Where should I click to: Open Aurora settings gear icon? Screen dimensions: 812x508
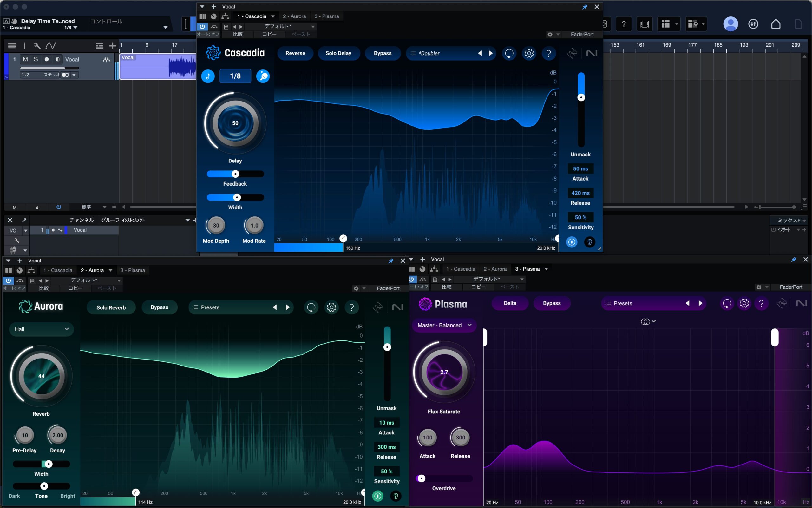pos(331,307)
